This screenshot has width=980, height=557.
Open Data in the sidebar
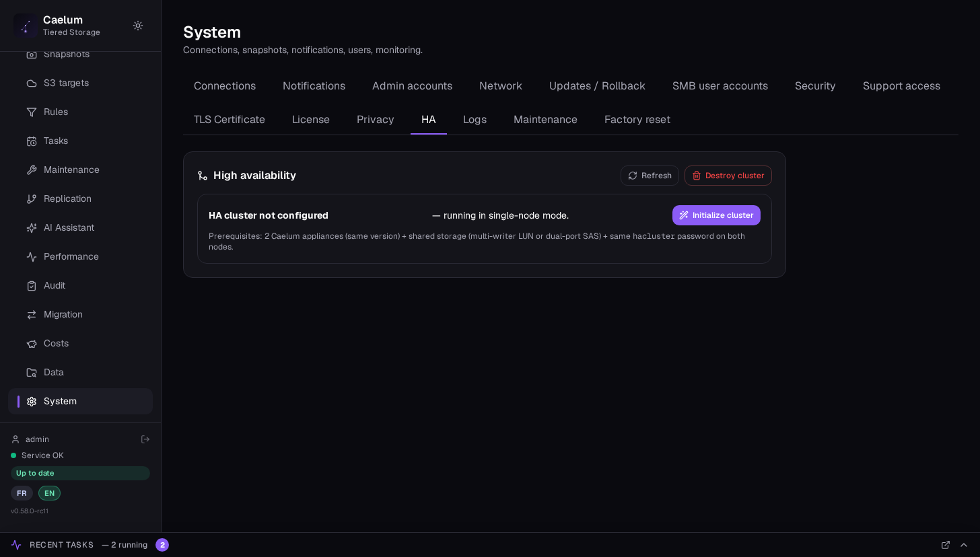tap(80, 373)
